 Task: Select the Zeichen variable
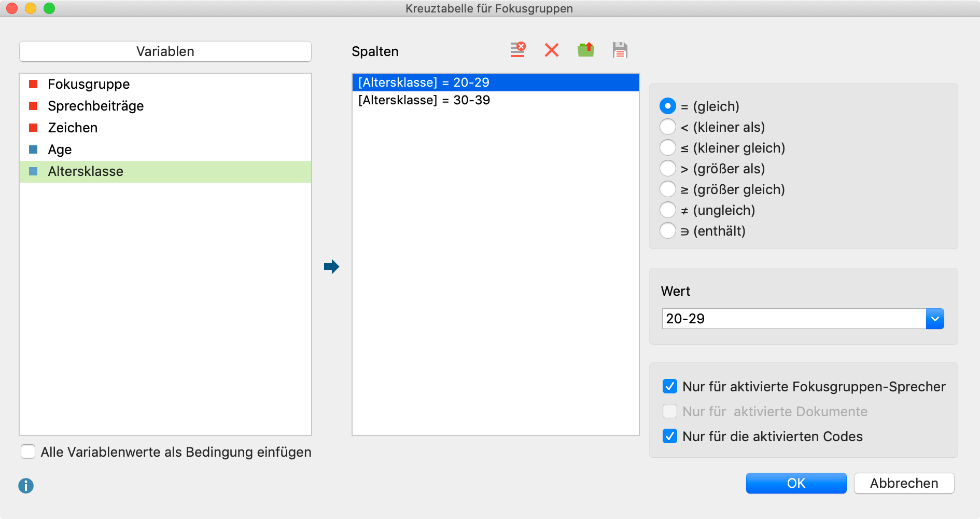click(165, 128)
